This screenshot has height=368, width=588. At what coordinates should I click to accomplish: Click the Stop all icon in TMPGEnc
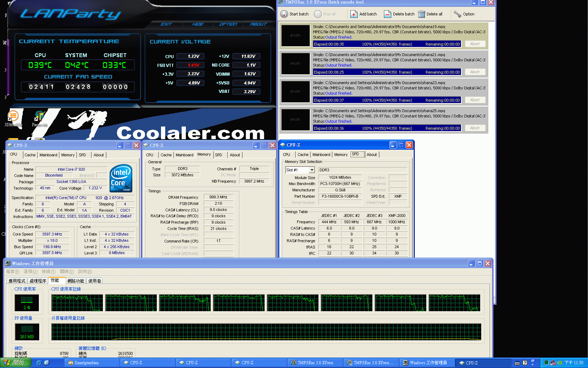pos(317,14)
